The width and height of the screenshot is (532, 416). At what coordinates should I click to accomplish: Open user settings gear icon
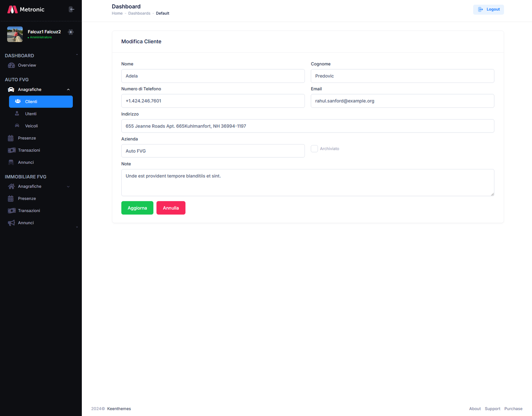click(70, 32)
